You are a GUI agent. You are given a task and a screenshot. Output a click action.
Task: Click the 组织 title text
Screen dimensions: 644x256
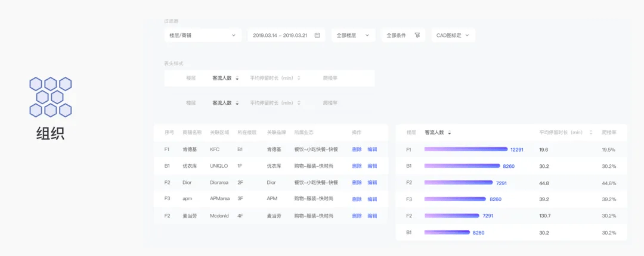[x=50, y=134]
